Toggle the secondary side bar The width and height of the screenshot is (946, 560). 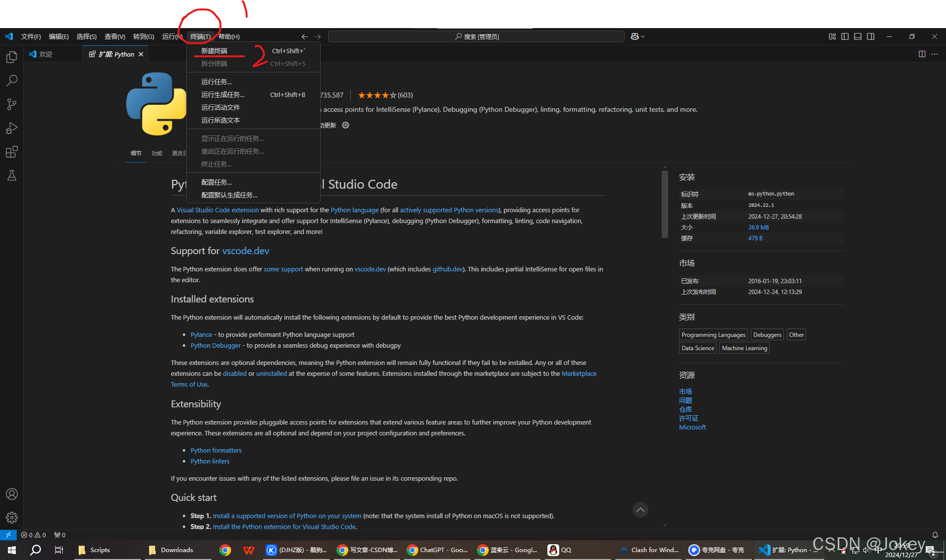871,36
